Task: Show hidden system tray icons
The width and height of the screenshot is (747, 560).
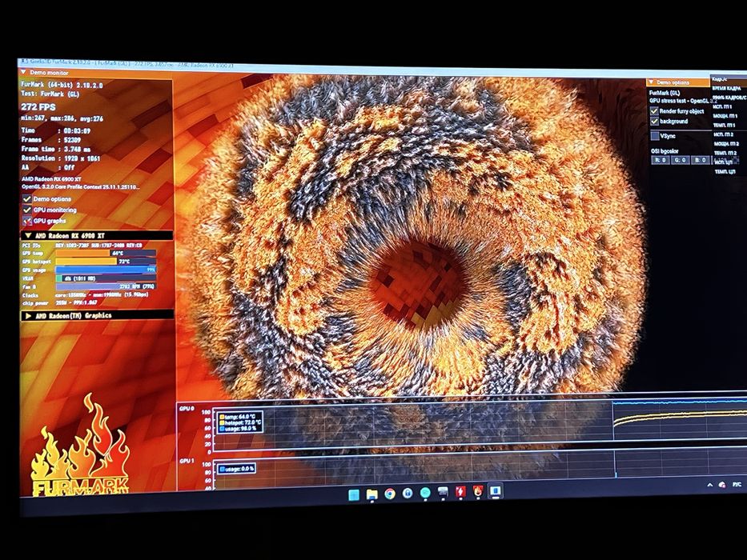Action: [x=710, y=485]
